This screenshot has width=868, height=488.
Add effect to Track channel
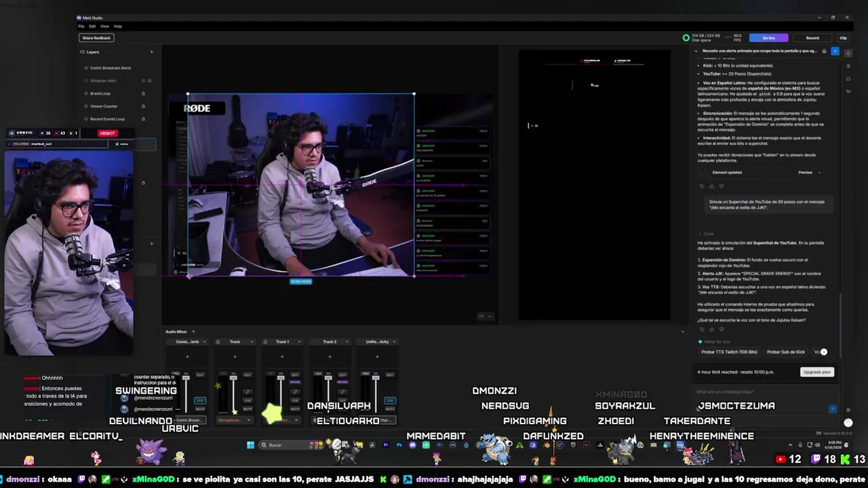tap(235, 357)
